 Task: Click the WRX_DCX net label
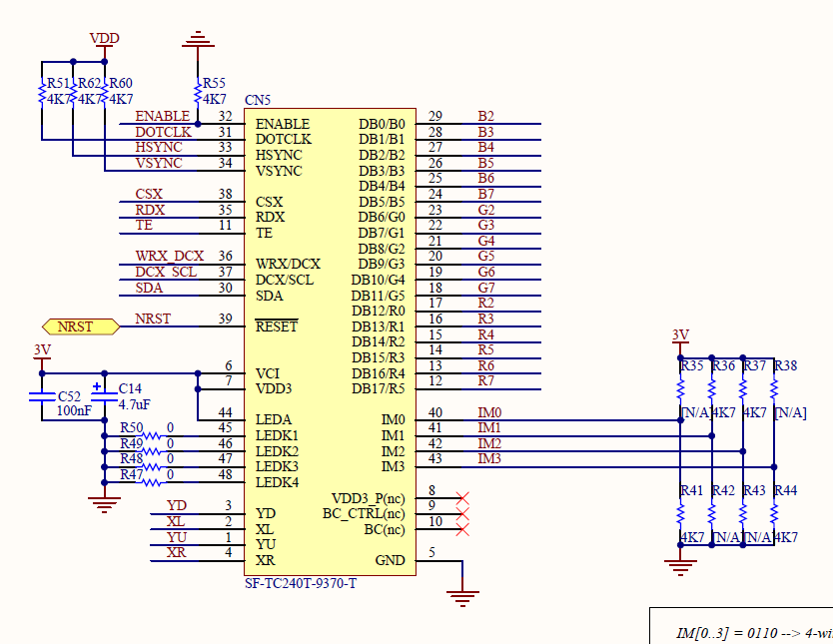tap(170, 256)
